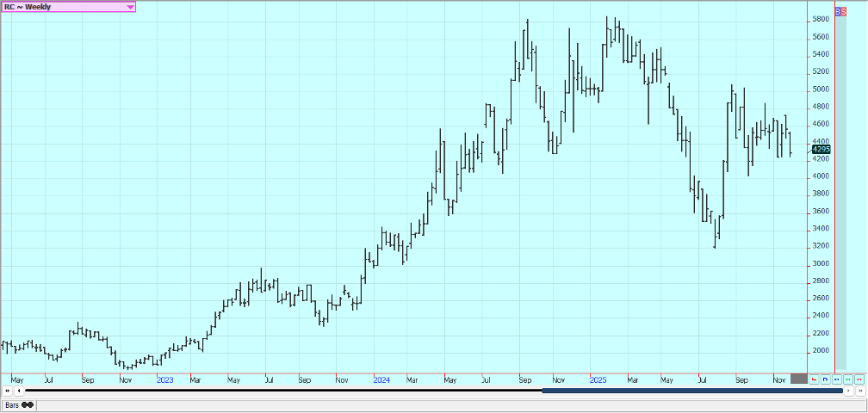Viewport: 868px width, 413px height.
Task: Click the gray box beside Nov label
Action: [798, 379]
